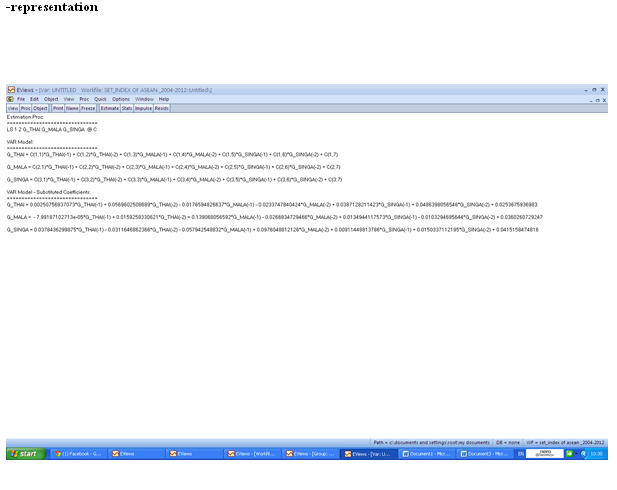Viewport: 617px width, 490px height.
Task: Switch to Document3 Microsoft Word taskbar item
Action: (486, 454)
